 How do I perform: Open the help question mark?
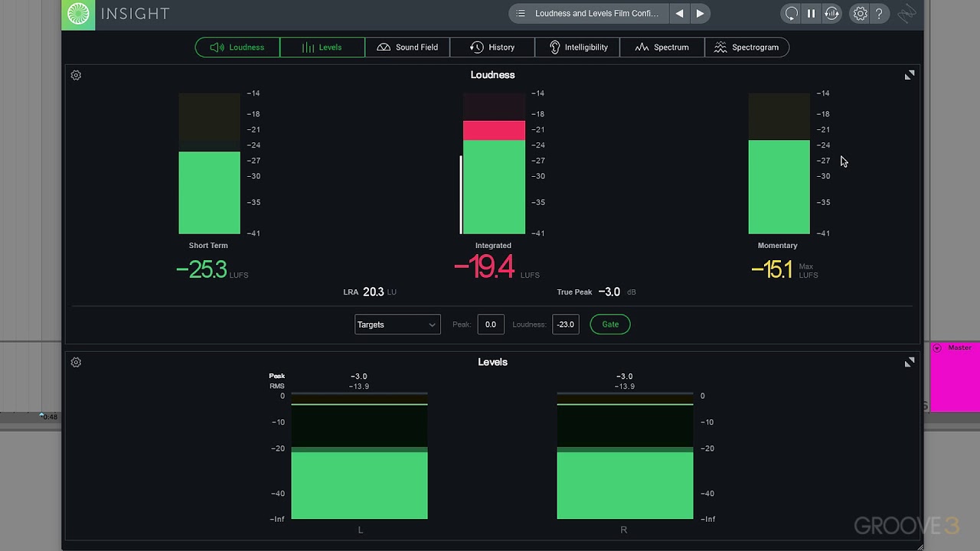point(879,14)
